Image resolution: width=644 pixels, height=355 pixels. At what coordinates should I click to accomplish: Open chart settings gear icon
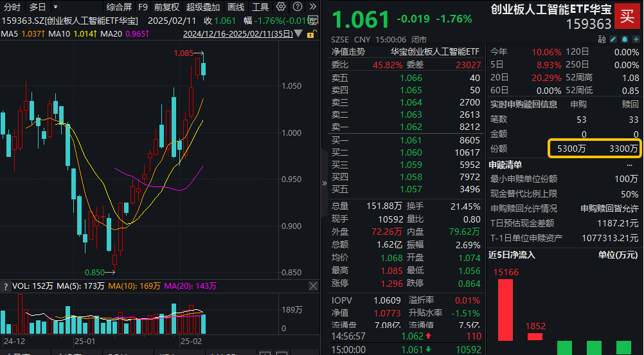tap(281, 6)
